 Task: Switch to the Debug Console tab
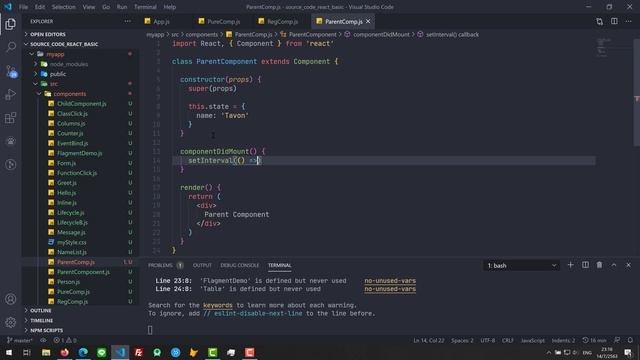pyautogui.click(x=240, y=265)
